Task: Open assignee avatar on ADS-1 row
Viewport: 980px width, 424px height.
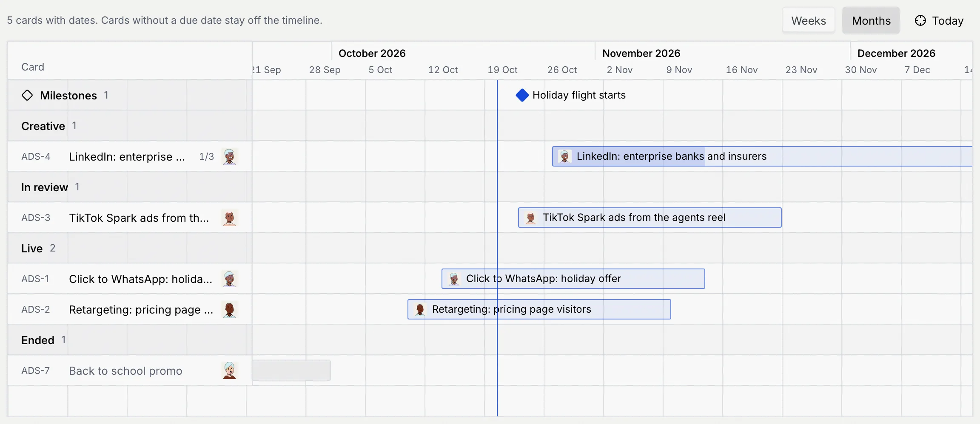Action: click(230, 279)
